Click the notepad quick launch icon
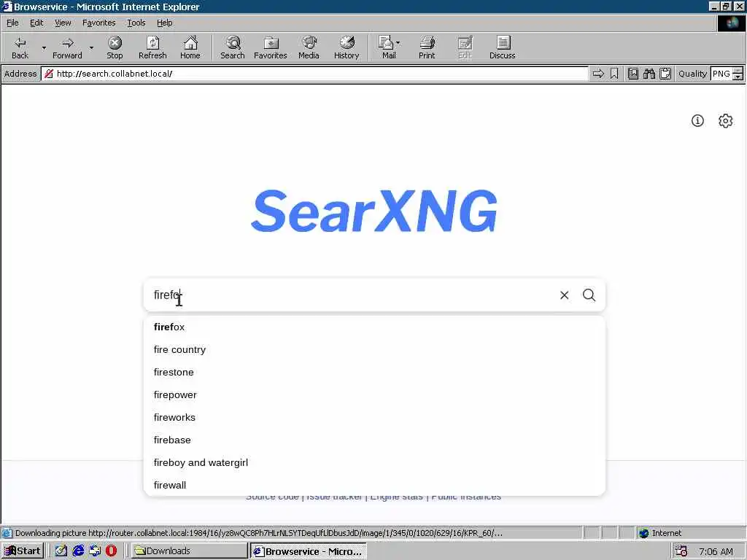Viewport: 747px width, 560px height. pyautogui.click(x=61, y=551)
